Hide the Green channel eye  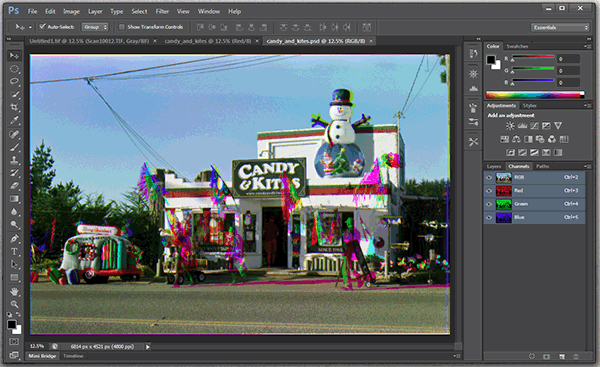[489, 204]
